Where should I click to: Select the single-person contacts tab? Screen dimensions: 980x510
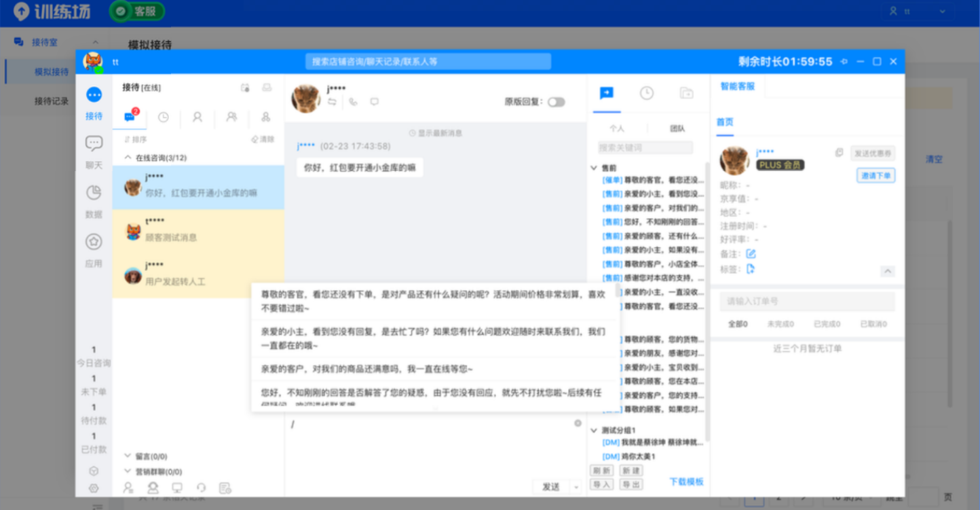coord(197,117)
